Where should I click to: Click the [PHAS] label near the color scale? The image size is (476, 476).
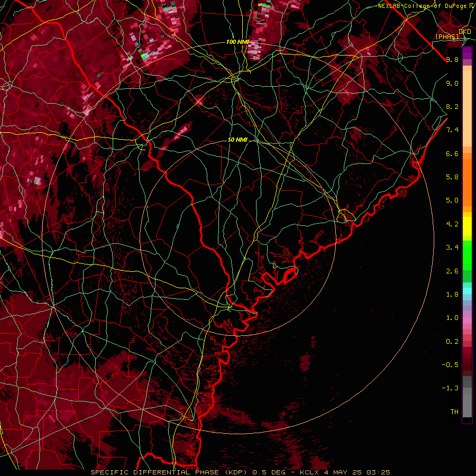pos(447,36)
